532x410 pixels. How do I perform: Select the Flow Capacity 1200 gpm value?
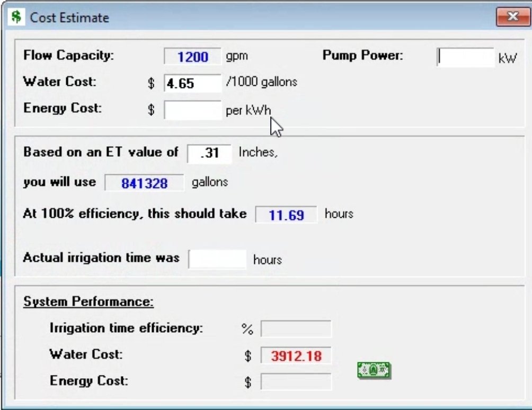192,57
